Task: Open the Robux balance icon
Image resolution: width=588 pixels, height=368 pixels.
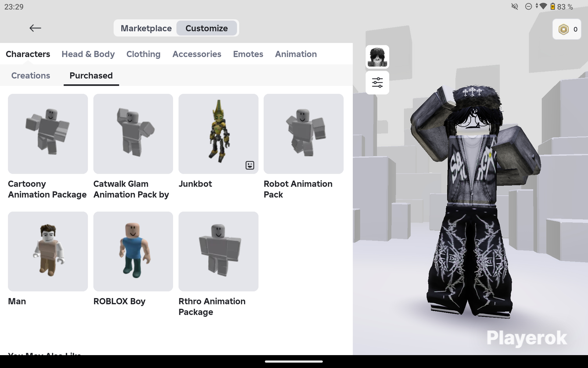Action: pos(563,29)
